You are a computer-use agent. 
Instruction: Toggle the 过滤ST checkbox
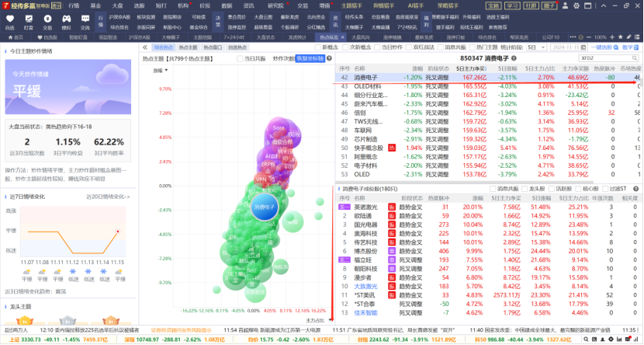(606, 189)
